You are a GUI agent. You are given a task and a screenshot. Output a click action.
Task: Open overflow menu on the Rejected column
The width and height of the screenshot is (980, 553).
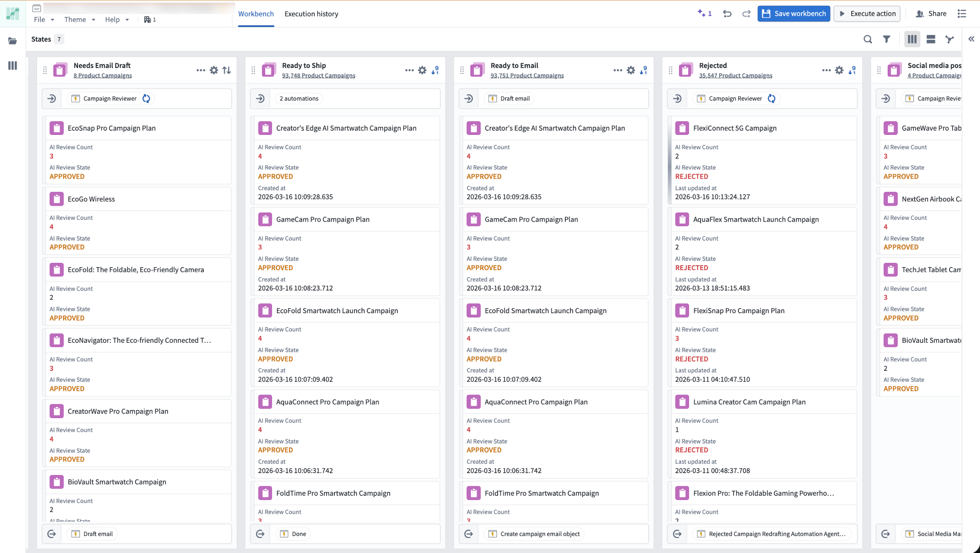tap(826, 70)
